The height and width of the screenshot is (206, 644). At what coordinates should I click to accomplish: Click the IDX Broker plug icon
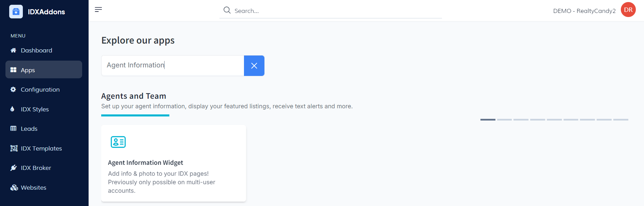pyautogui.click(x=14, y=168)
